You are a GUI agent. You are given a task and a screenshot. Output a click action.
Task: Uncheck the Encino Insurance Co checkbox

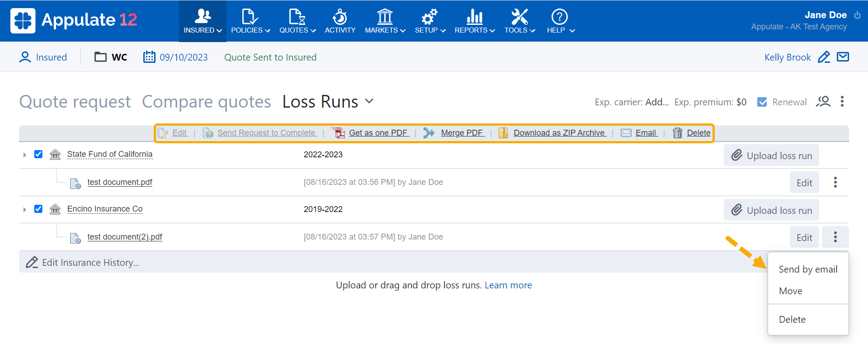tap(38, 209)
